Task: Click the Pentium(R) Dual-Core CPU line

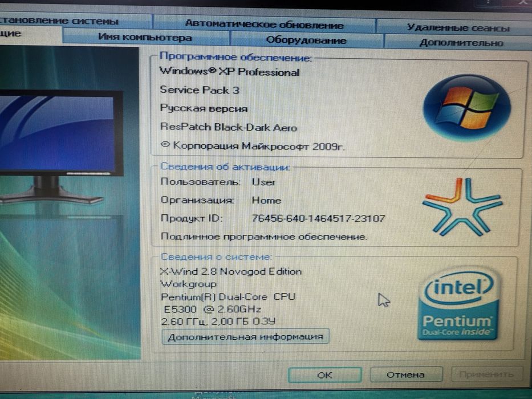Action: (228, 297)
